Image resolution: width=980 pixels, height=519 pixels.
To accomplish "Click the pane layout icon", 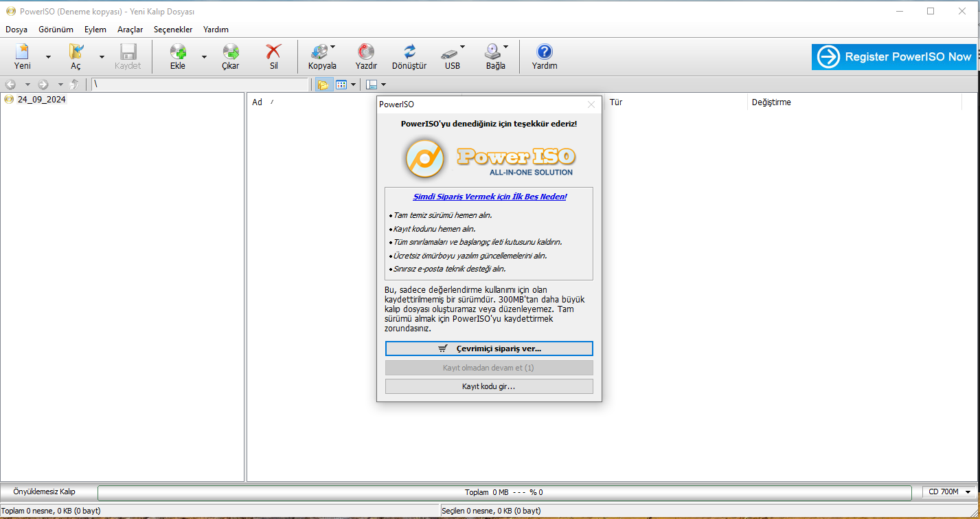I will pos(372,85).
